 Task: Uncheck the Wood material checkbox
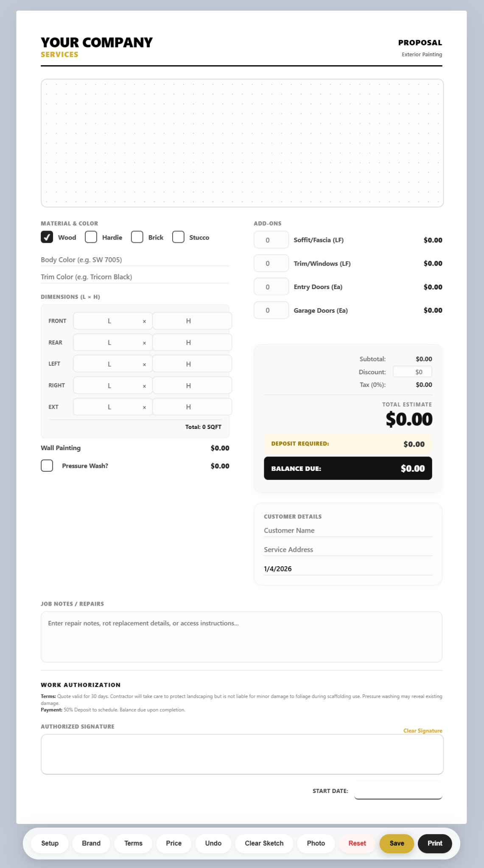tap(47, 237)
